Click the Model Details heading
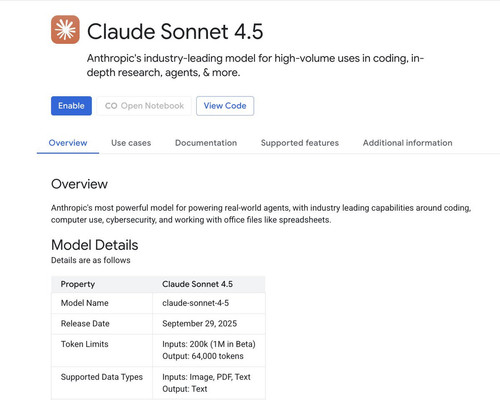The image size is (500, 416). [95, 245]
